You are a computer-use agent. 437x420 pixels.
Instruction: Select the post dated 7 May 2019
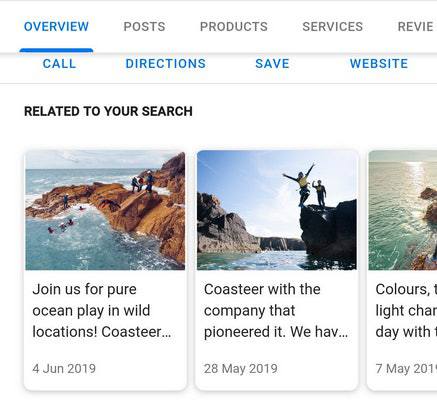(x=406, y=369)
